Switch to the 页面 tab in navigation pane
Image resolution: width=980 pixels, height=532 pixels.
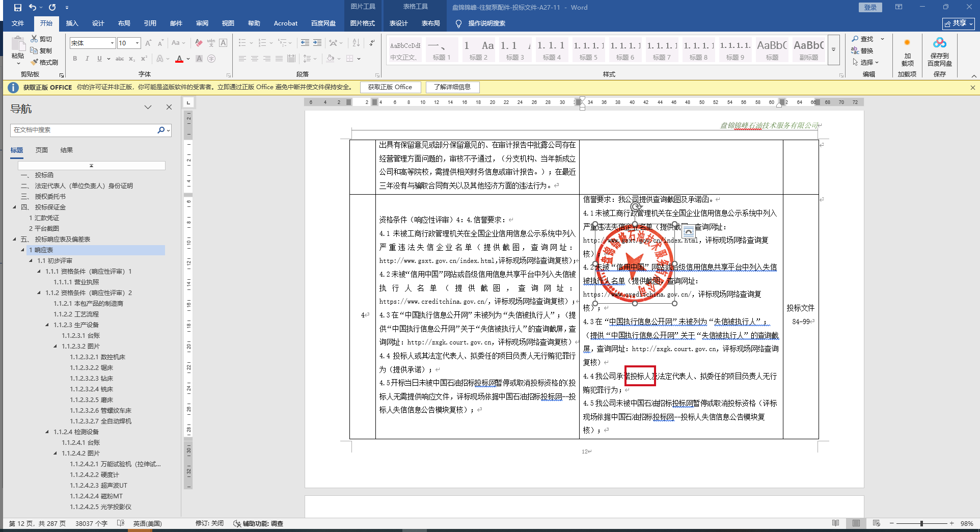pyautogui.click(x=42, y=150)
